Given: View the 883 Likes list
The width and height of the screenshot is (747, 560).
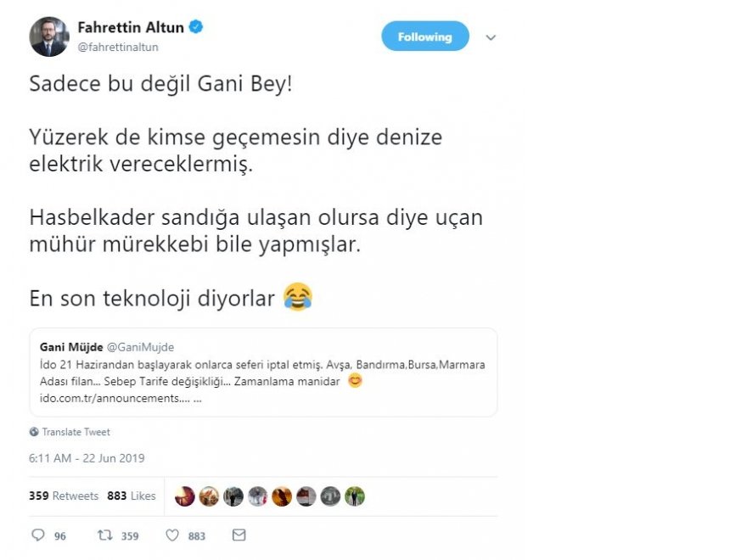Looking at the screenshot, I should pos(132,496).
